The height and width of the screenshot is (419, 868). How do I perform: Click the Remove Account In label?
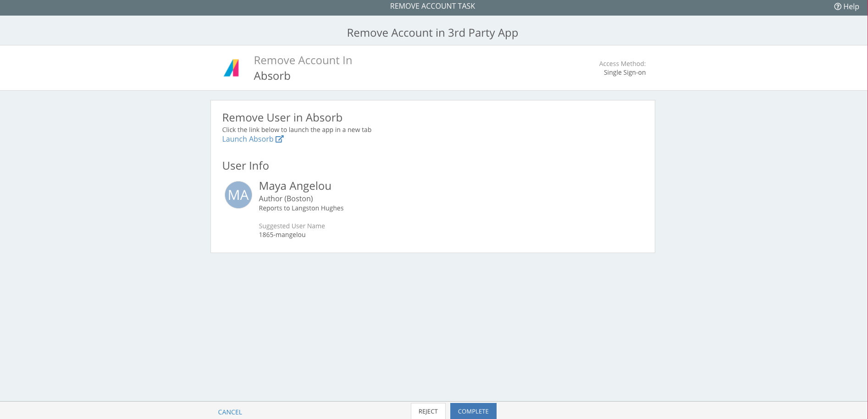pos(303,61)
